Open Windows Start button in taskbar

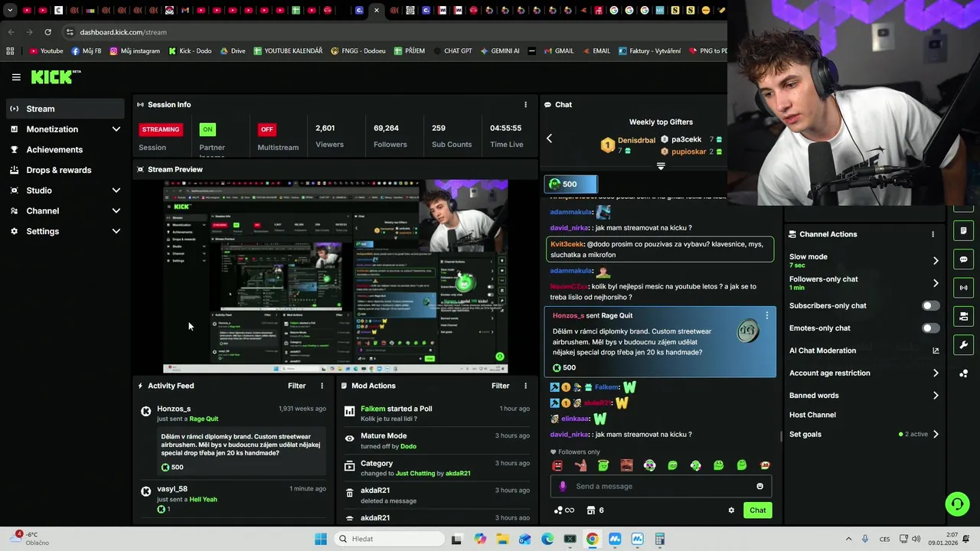click(321, 539)
